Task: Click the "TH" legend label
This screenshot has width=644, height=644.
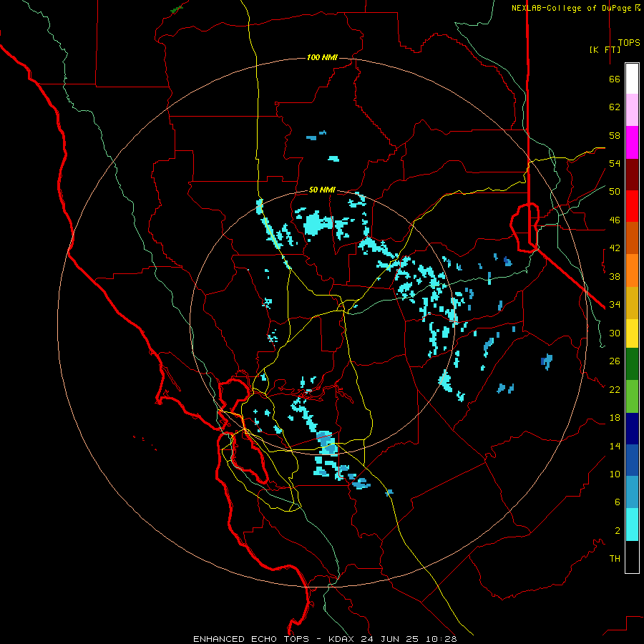Action: tap(615, 559)
